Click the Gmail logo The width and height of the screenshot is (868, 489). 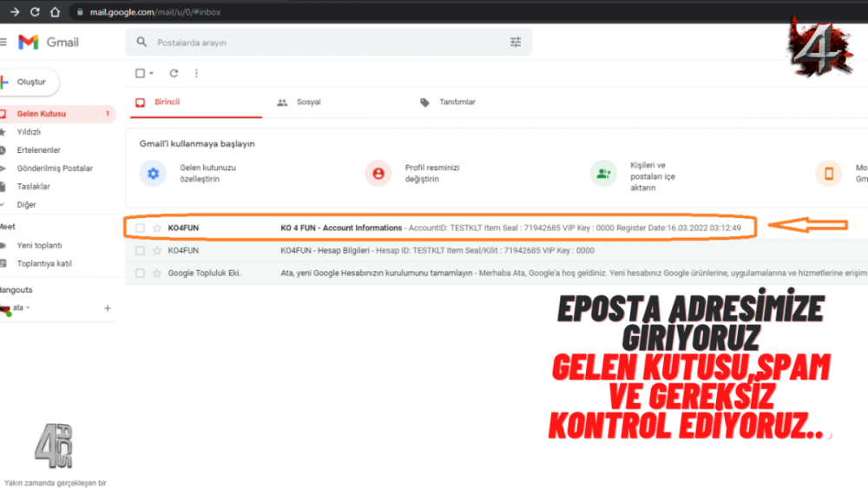pos(48,42)
